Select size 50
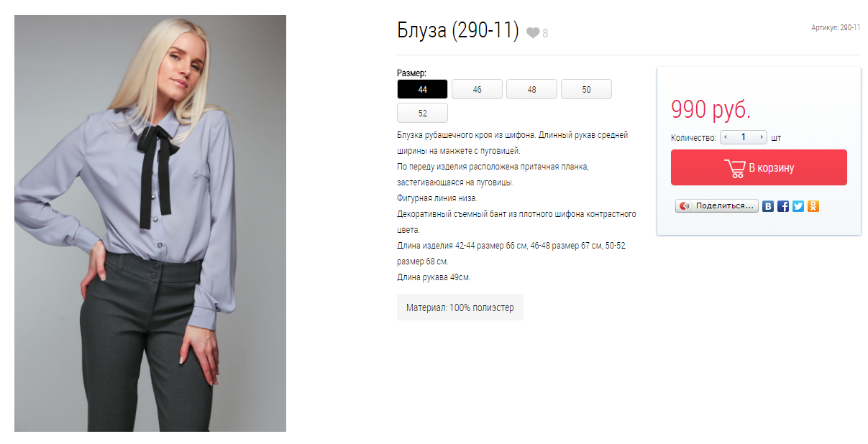 click(x=586, y=89)
